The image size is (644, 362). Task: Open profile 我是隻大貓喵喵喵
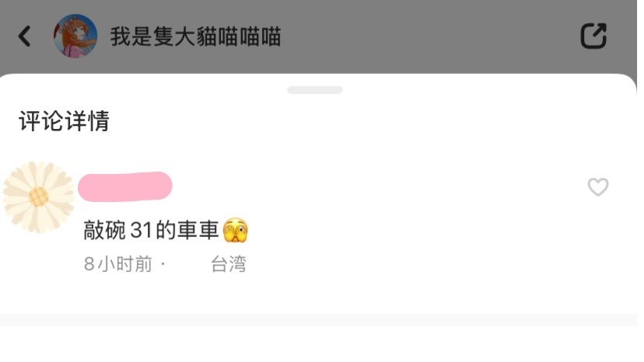coord(195,37)
